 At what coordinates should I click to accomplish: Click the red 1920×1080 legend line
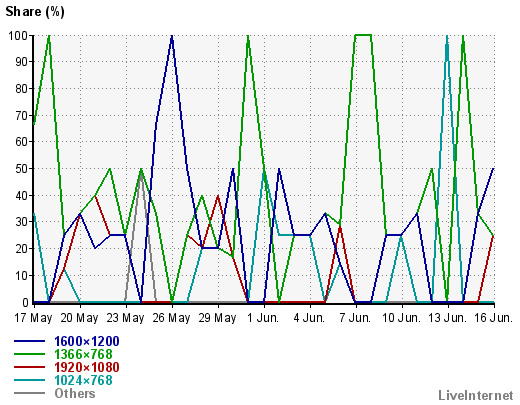pyautogui.click(x=29, y=367)
